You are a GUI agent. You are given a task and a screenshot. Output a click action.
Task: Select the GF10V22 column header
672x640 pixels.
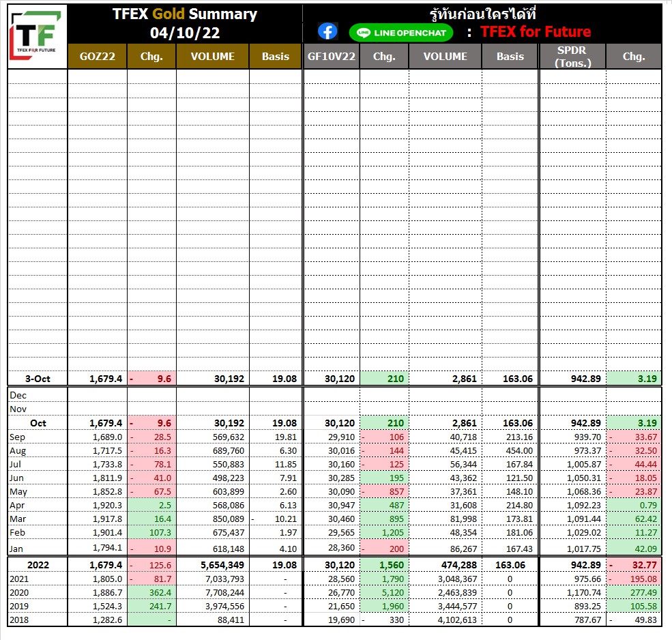[332, 56]
